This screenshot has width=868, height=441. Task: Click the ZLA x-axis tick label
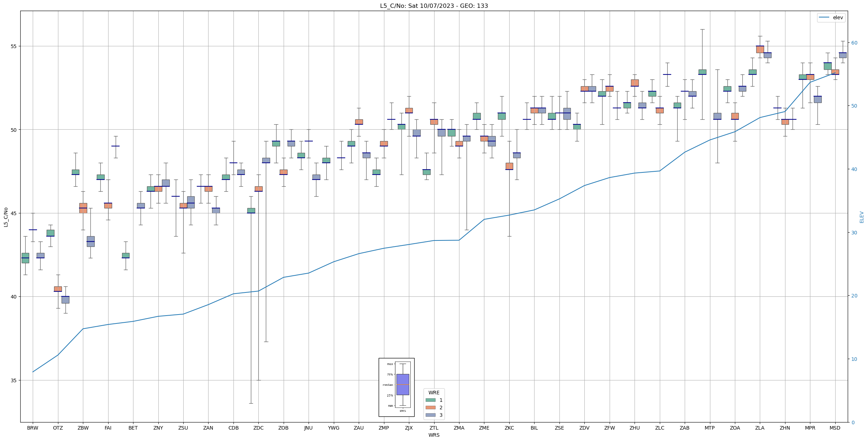coord(759,428)
